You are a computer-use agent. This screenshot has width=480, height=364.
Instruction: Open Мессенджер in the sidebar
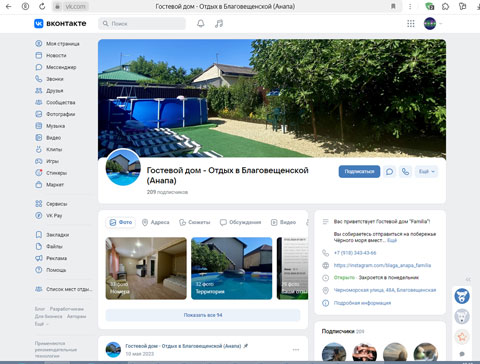(x=61, y=67)
